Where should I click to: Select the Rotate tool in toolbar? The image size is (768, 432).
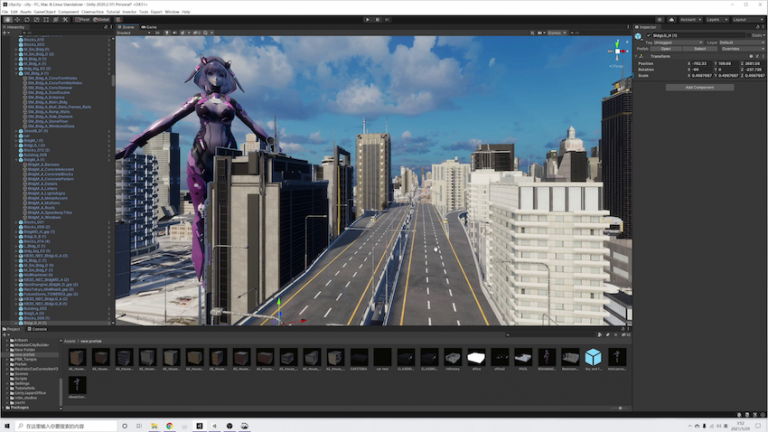(27, 19)
